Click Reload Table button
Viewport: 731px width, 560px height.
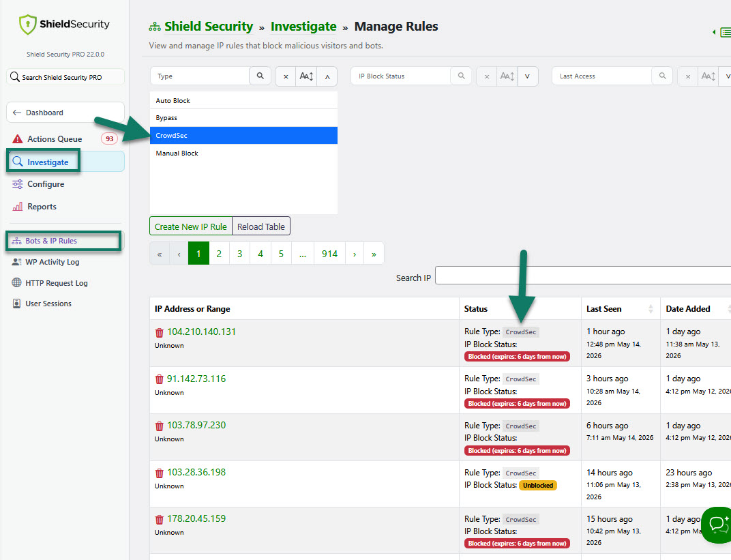(261, 226)
